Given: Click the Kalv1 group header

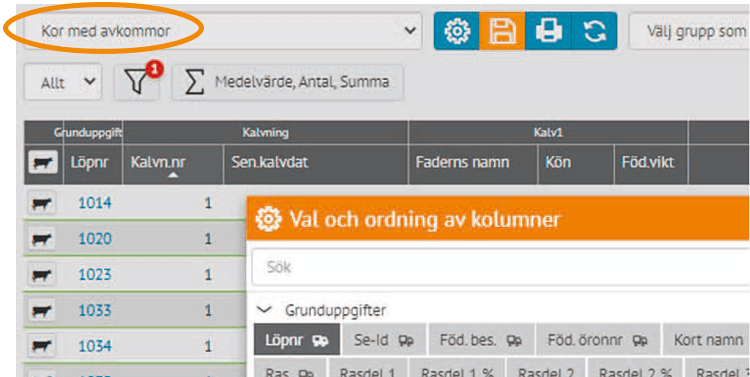Looking at the screenshot, I should [x=548, y=133].
